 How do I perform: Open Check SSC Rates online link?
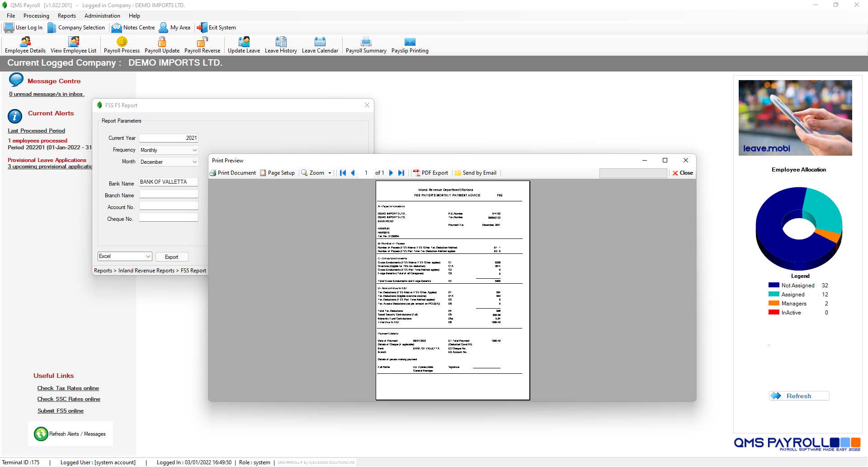coord(69,399)
